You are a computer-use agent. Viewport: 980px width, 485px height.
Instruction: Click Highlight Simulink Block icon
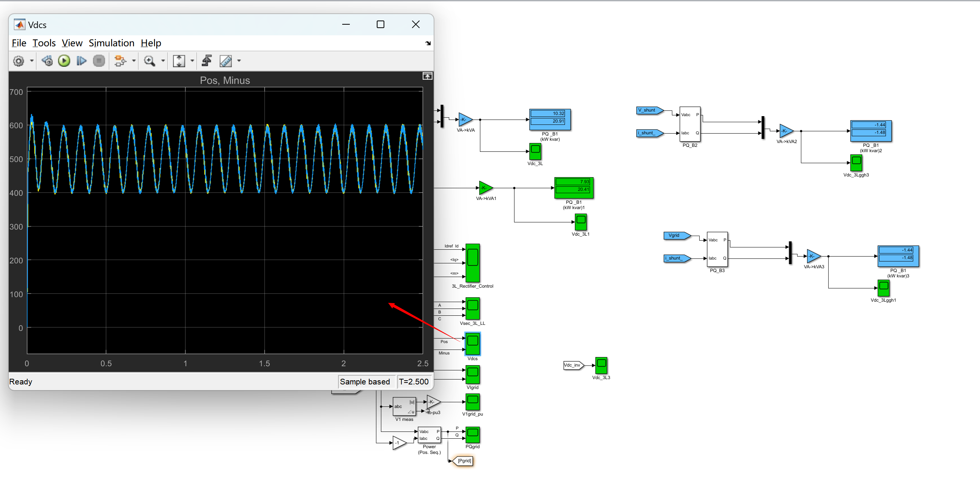120,61
